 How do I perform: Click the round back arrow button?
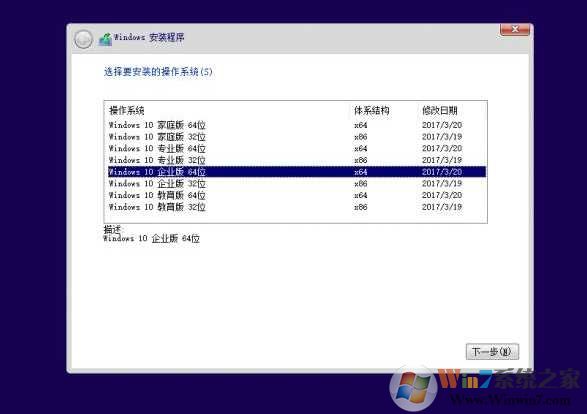point(83,39)
